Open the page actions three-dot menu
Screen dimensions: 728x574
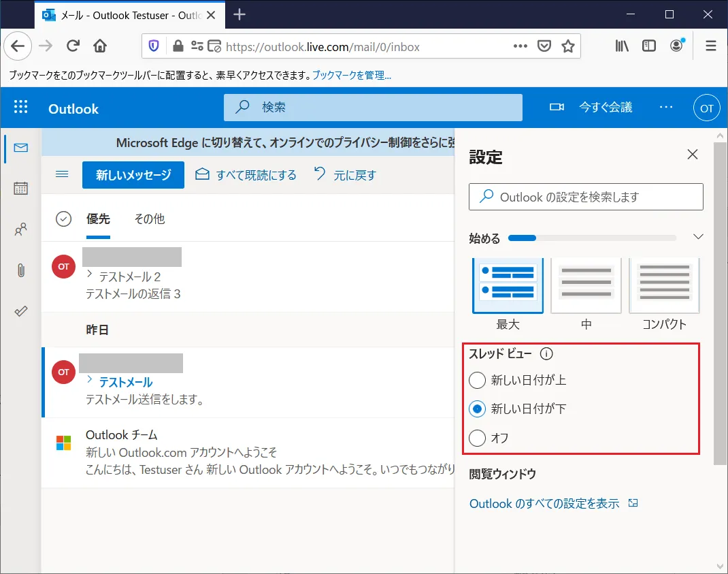520,46
